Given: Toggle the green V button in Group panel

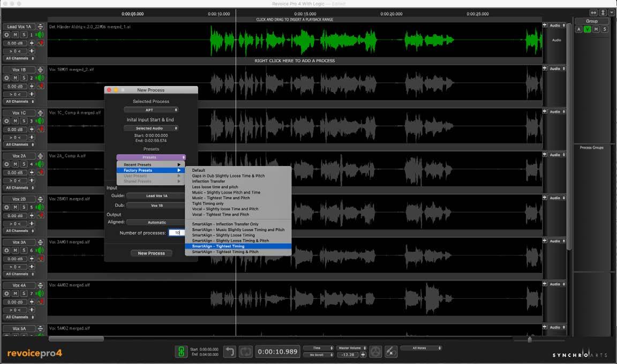Looking at the screenshot, I should pos(587,29).
